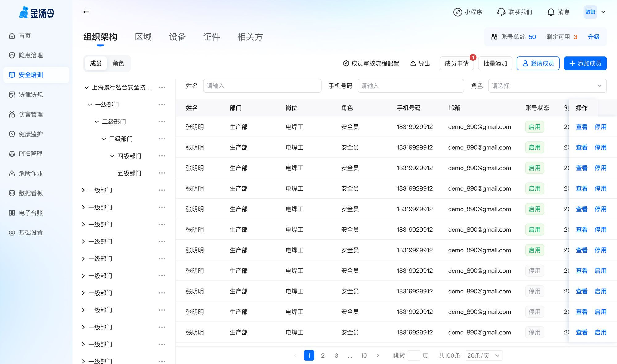This screenshot has height=364, width=617.
Task: Click the 添加成员 button
Action: coord(585,63)
